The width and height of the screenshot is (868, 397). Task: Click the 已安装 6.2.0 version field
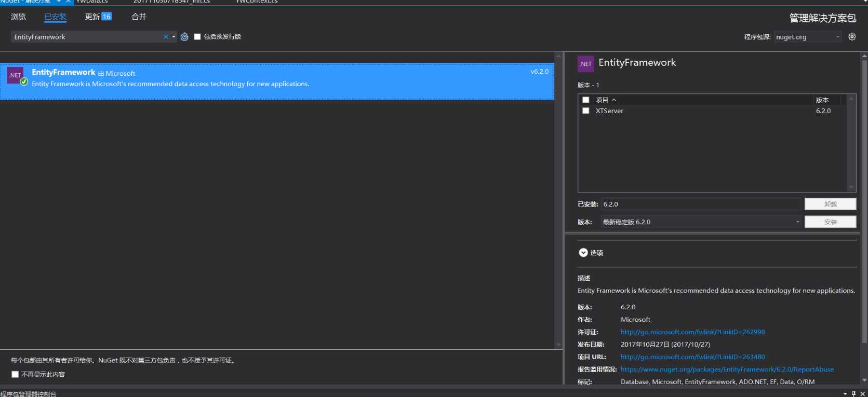tap(701, 204)
